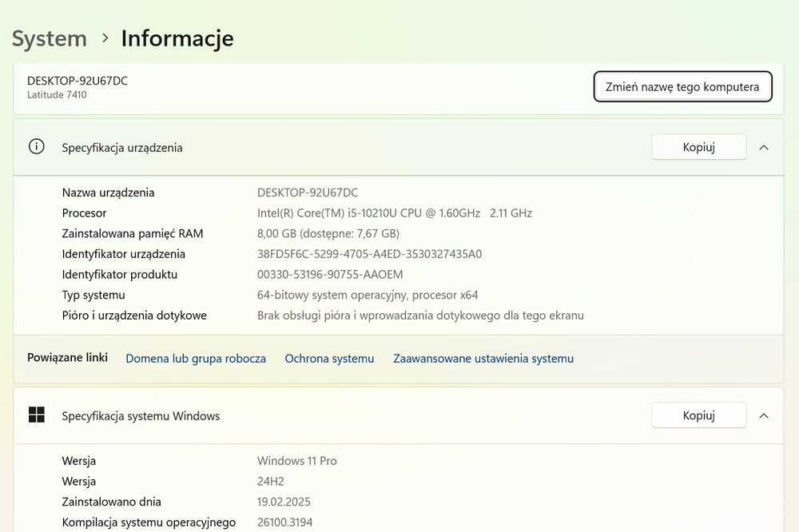
Task: Click the breadcrumb chevron separator after System
Action: [x=105, y=38]
